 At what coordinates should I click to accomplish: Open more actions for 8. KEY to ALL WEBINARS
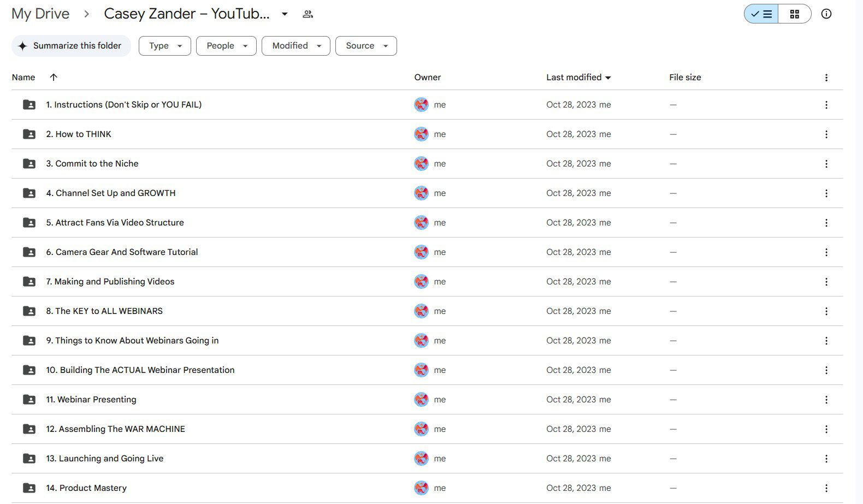pyautogui.click(x=826, y=311)
